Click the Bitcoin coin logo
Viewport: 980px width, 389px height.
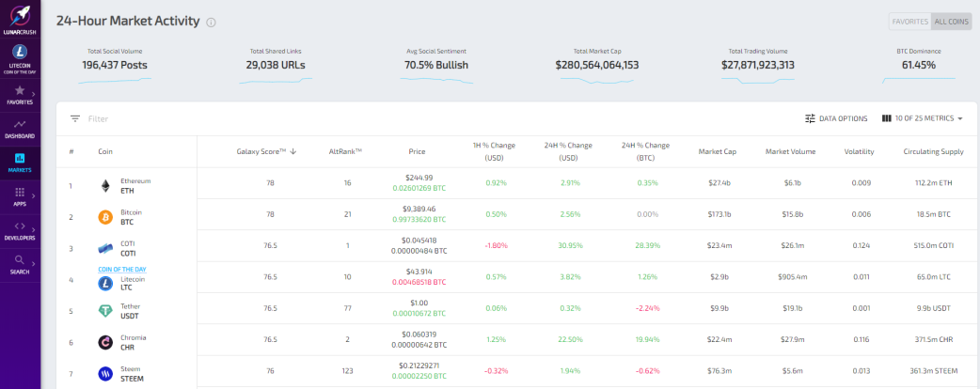[105, 217]
